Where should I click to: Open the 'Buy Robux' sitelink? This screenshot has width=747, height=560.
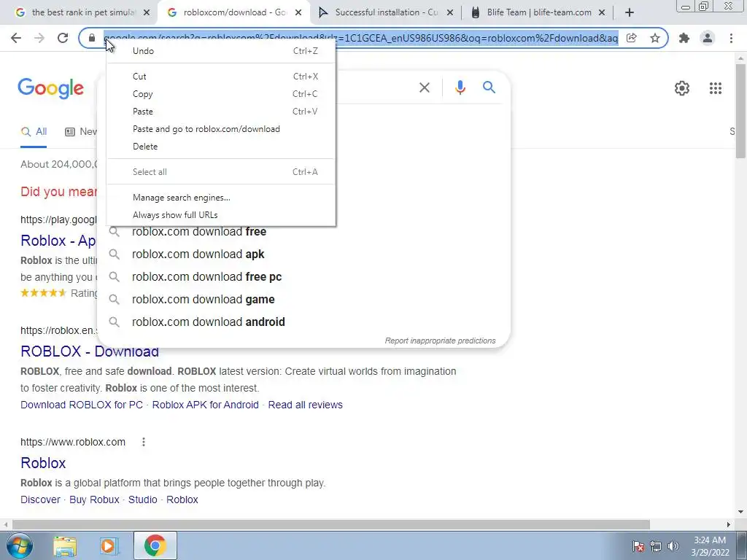click(94, 499)
